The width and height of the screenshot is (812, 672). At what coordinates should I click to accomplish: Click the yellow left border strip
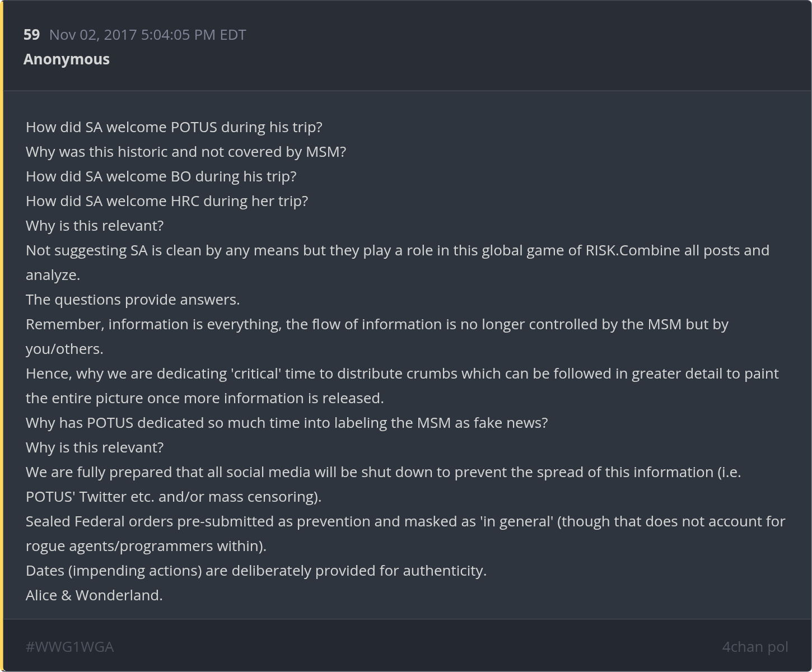tap(2, 336)
